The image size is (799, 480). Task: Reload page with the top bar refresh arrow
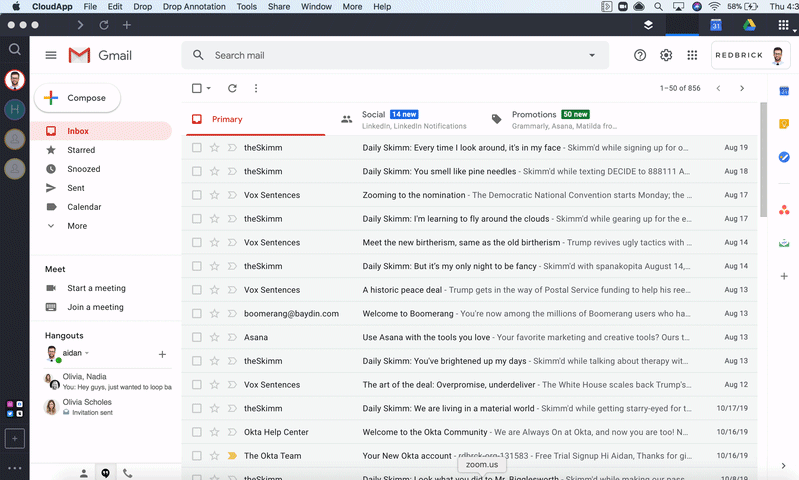(104, 25)
